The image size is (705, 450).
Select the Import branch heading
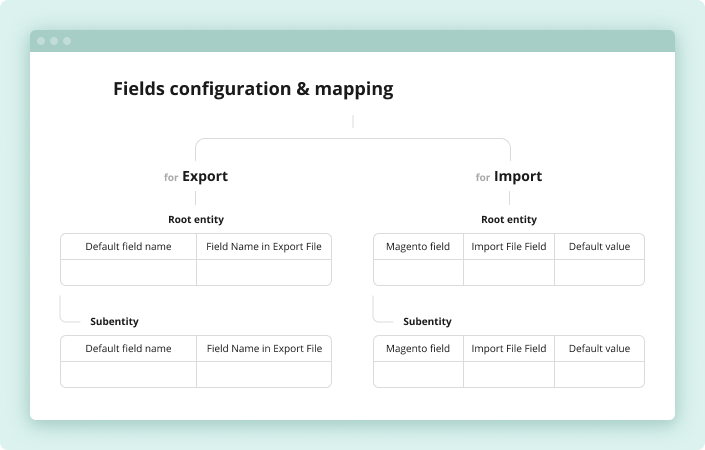click(517, 177)
